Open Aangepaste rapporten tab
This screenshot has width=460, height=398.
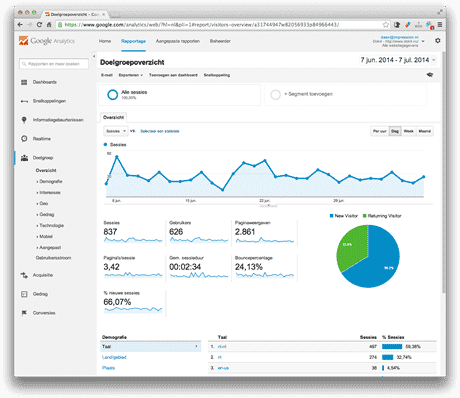click(x=178, y=41)
